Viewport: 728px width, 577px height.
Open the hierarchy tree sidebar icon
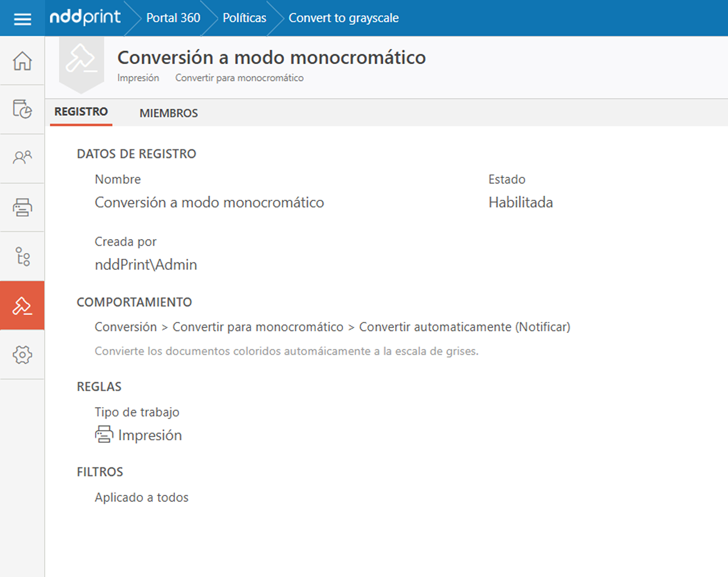coord(22,256)
